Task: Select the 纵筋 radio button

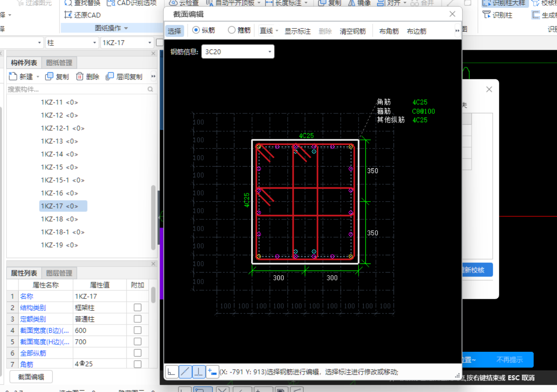Action: click(x=196, y=30)
